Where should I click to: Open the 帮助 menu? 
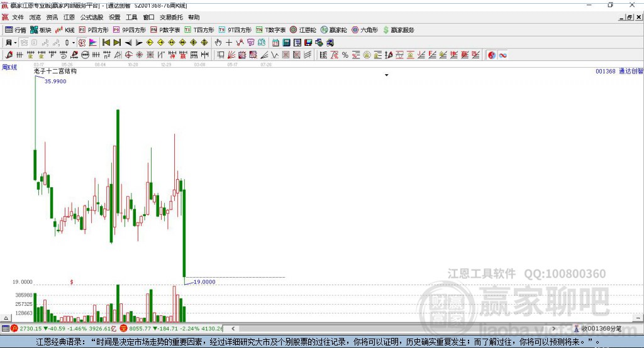pos(194,17)
